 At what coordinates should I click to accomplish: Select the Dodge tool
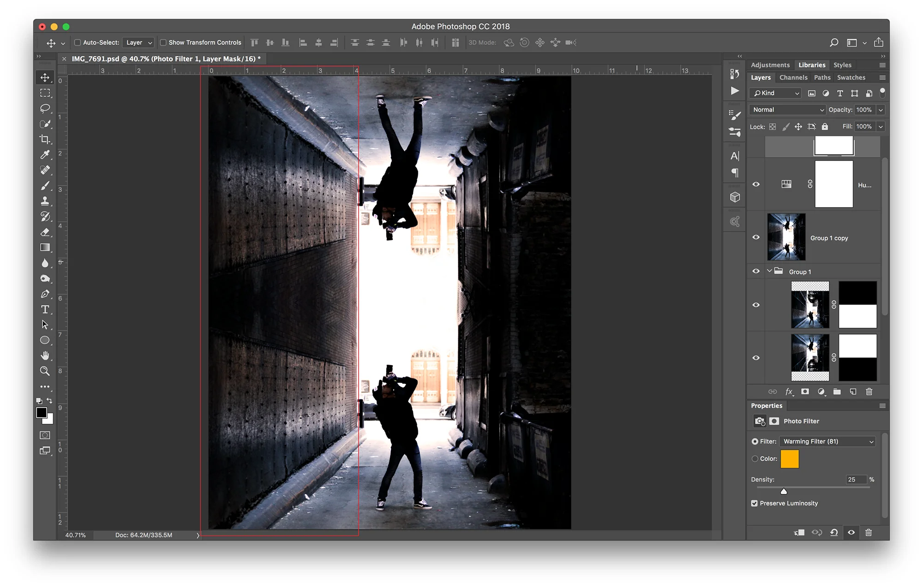45,278
